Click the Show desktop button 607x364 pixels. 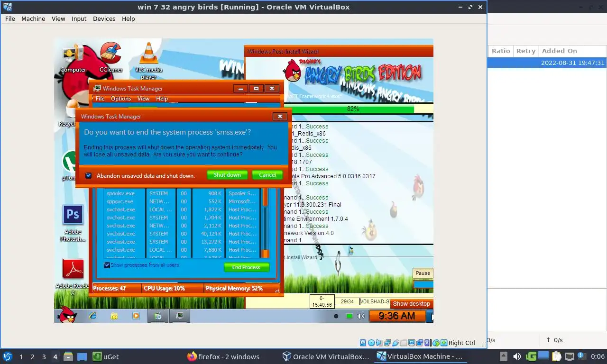[412, 304]
